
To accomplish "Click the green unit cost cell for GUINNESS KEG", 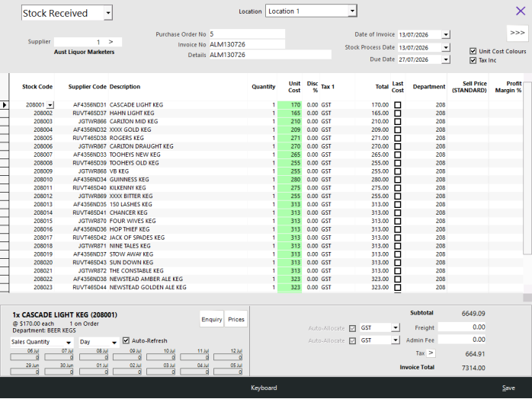I will pos(290,180).
